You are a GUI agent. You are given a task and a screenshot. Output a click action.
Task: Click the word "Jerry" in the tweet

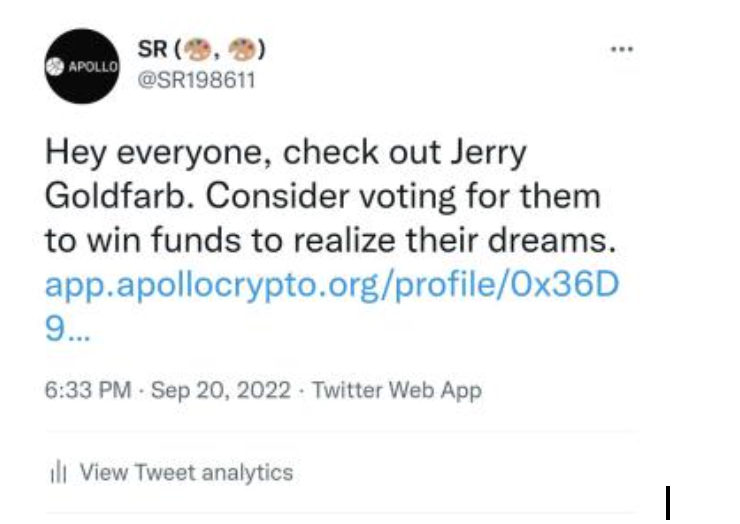[x=488, y=153]
